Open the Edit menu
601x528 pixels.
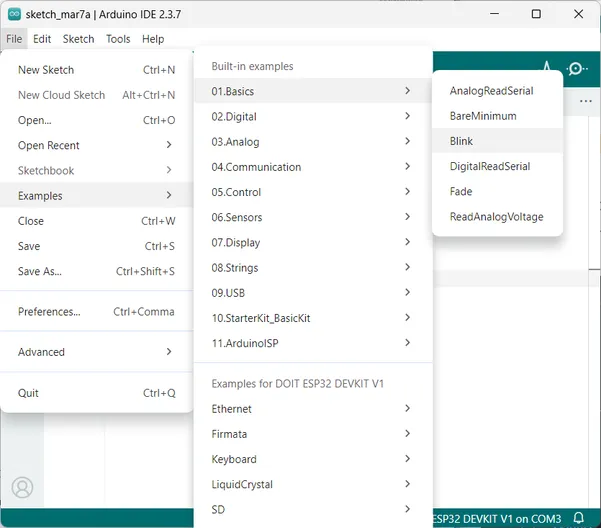42,39
